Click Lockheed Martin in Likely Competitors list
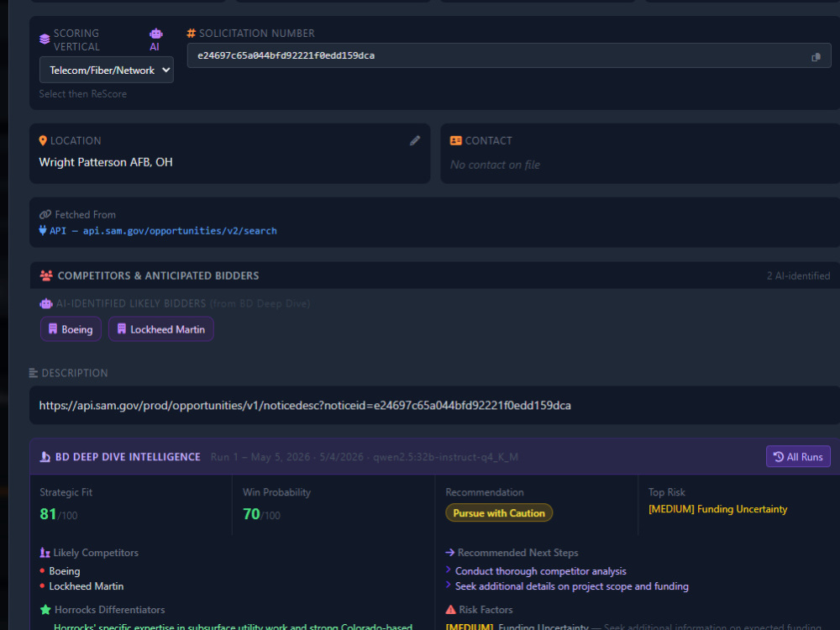 [87, 586]
